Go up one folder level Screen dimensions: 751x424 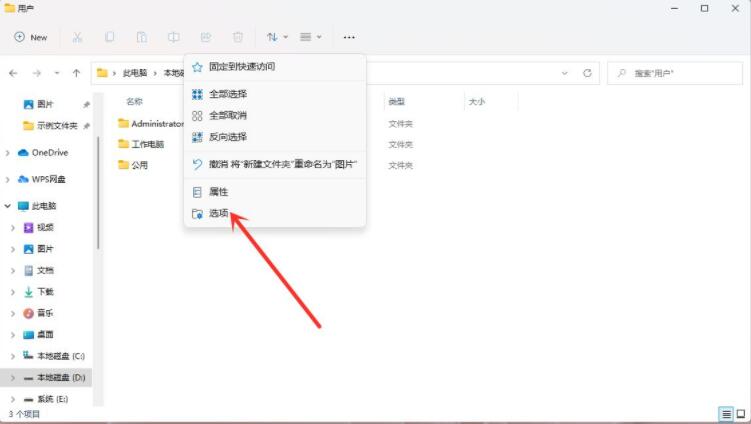click(x=76, y=73)
